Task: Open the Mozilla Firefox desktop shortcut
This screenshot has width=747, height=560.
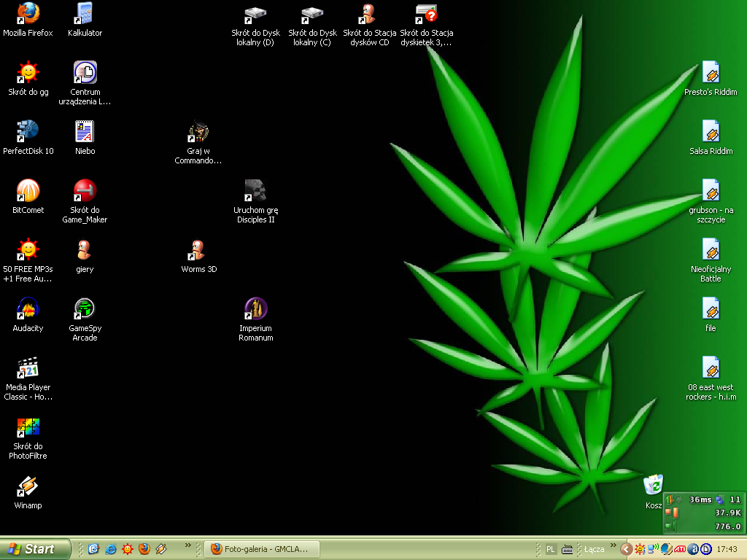Action: (28, 14)
